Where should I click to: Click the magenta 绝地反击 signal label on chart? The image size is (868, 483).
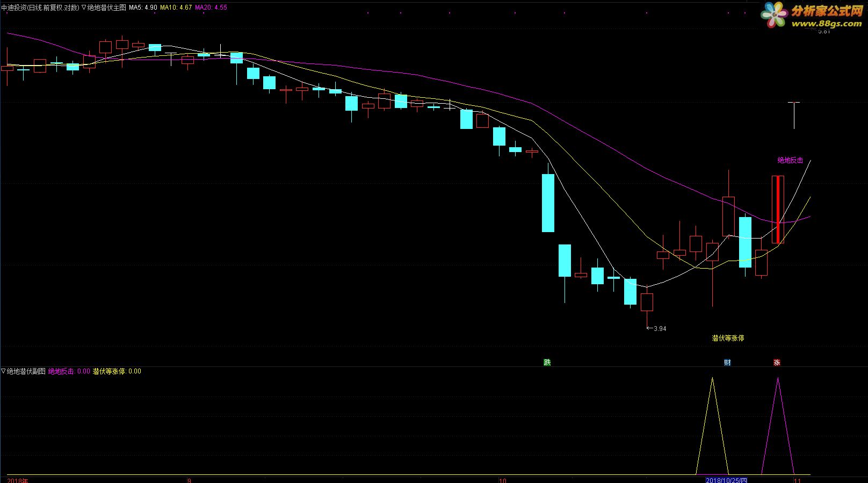pyautogui.click(x=790, y=160)
